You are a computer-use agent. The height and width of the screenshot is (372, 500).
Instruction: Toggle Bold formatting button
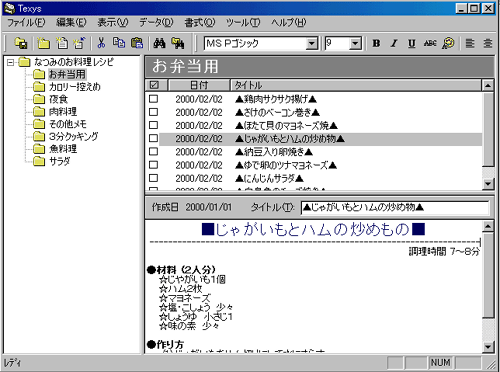(x=376, y=43)
